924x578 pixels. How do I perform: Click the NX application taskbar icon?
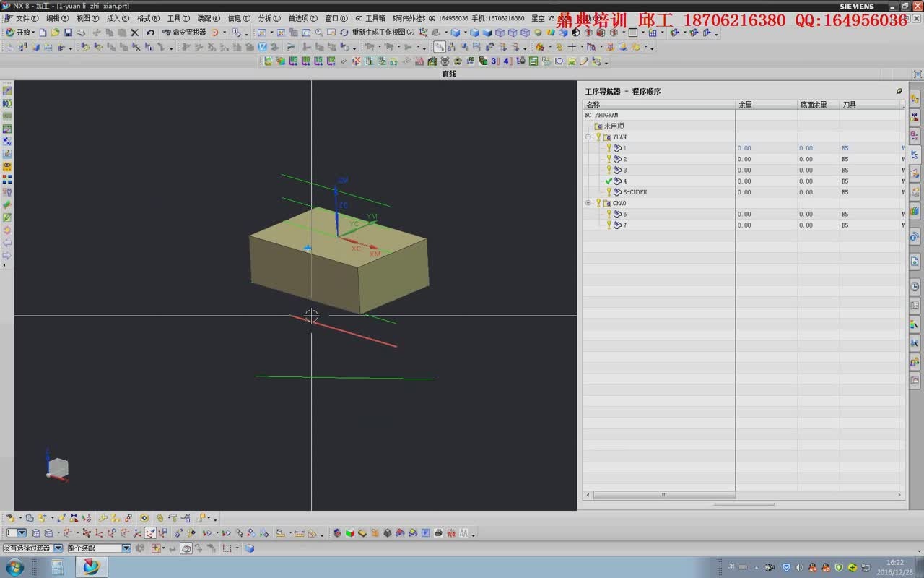click(x=91, y=567)
